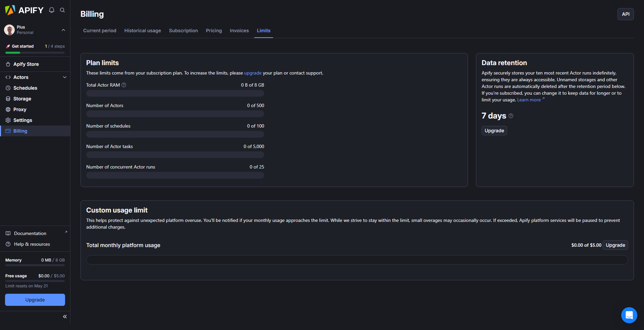Click the upgrade link in Plan limits
Screen dimensions: 644x330
[253, 73]
